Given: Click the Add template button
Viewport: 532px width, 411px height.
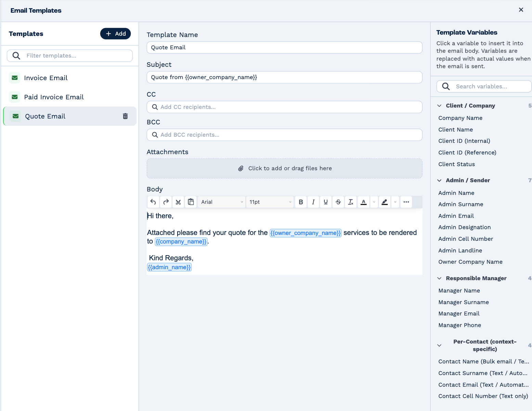Looking at the screenshot, I should click(115, 34).
